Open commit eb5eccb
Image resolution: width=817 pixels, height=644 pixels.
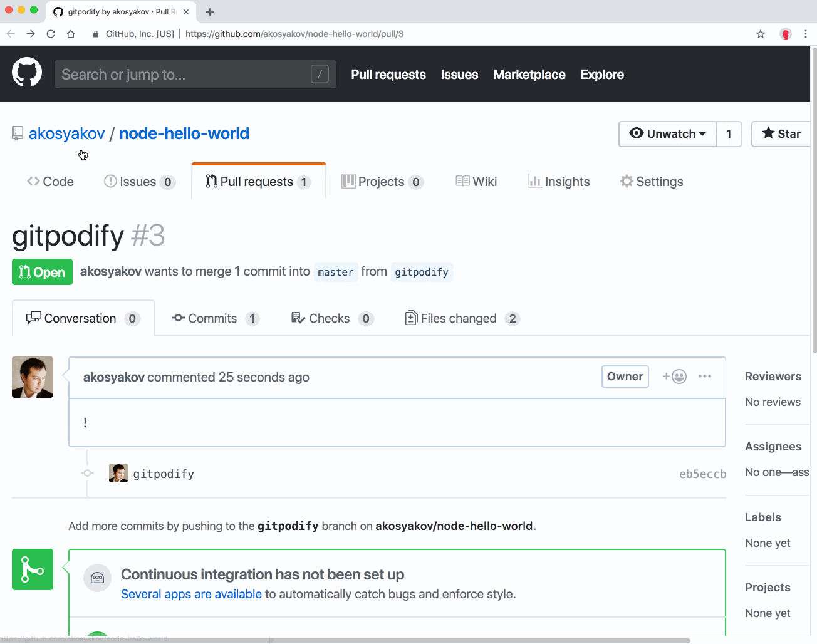click(x=702, y=474)
